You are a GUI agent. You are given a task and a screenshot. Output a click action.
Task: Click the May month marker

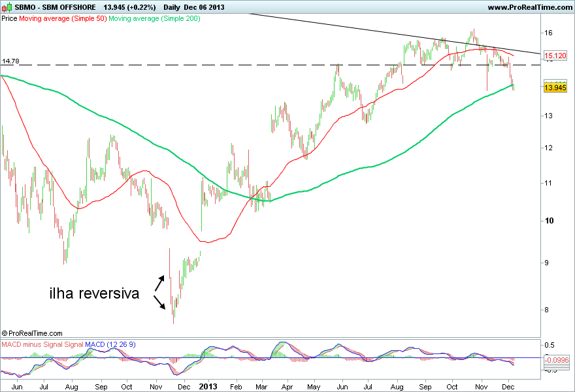pyautogui.click(x=314, y=387)
